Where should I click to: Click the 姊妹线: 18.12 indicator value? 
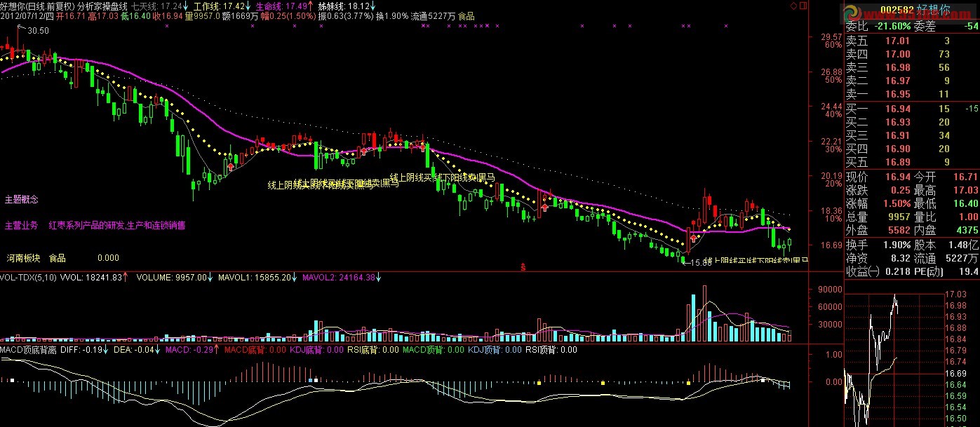tap(344, 6)
